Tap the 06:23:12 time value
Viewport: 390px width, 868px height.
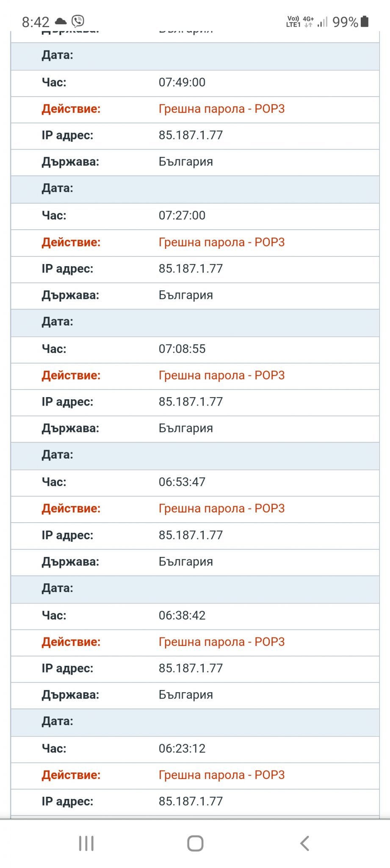pos(182,748)
